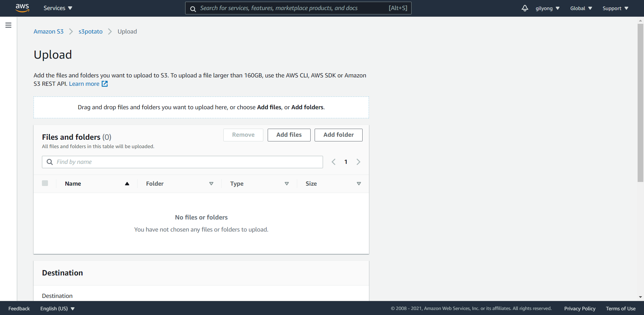Sort by Name ascending arrow

pyautogui.click(x=127, y=184)
